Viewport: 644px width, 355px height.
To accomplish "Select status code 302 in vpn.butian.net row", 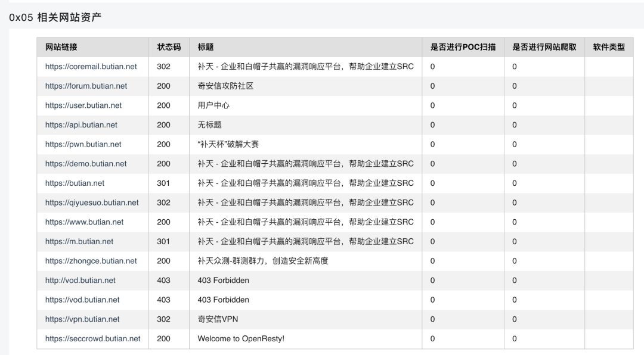I will (x=163, y=319).
